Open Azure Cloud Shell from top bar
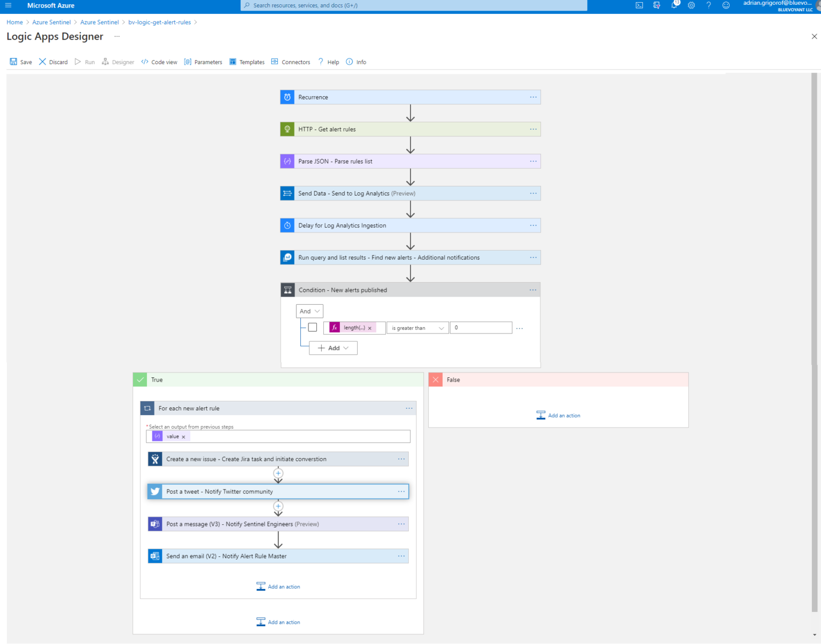The width and height of the screenshot is (821, 644). point(639,5)
